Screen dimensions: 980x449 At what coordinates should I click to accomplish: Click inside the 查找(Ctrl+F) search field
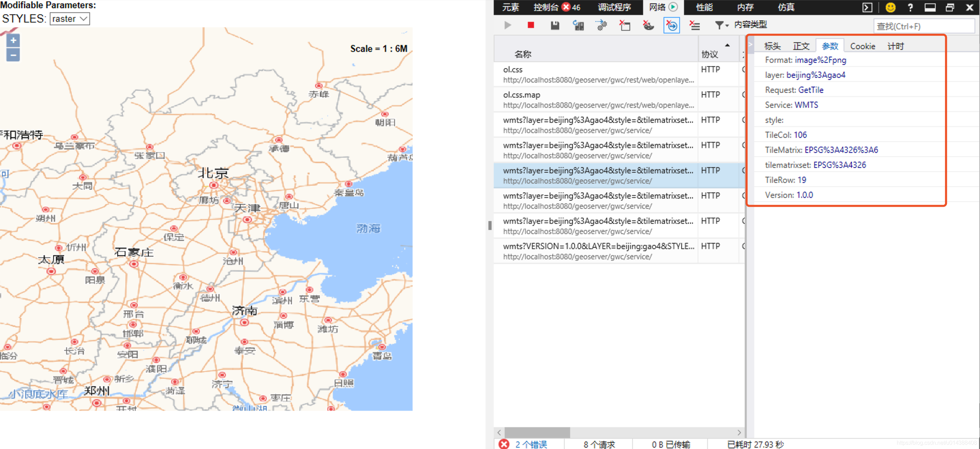[924, 26]
